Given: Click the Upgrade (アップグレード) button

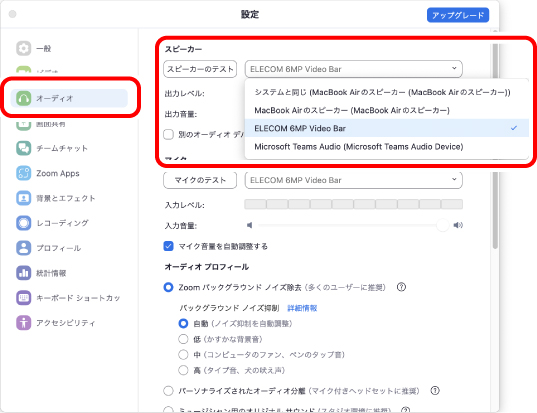Looking at the screenshot, I should (x=458, y=15).
